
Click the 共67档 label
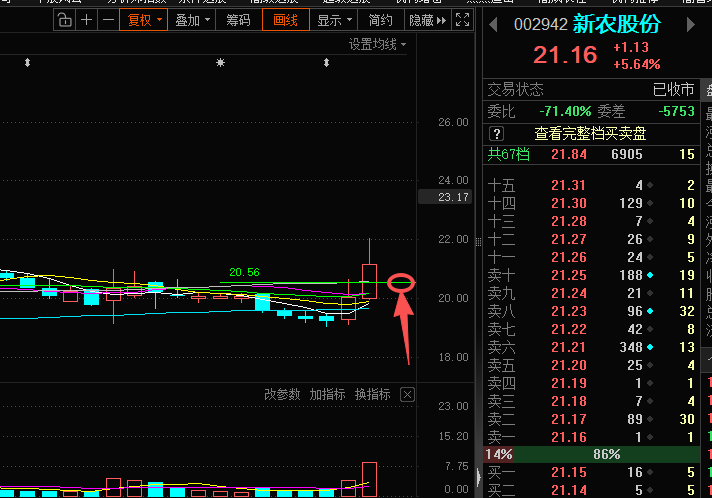pyautogui.click(x=509, y=154)
